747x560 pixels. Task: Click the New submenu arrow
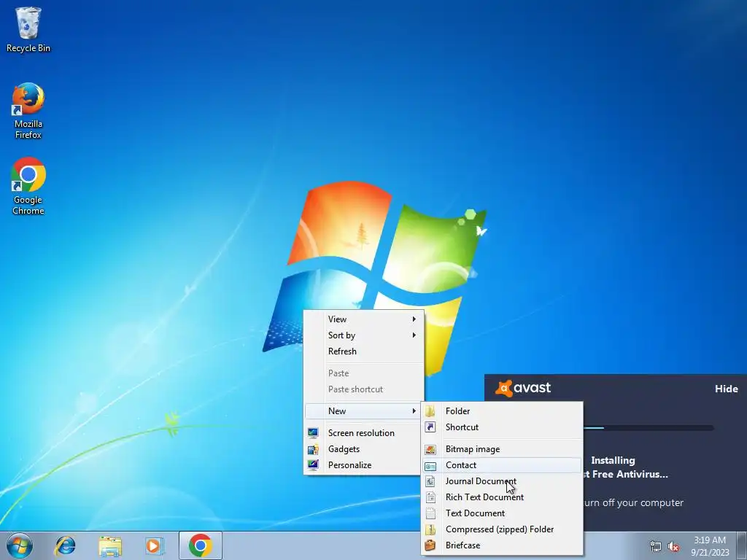(414, 411)
